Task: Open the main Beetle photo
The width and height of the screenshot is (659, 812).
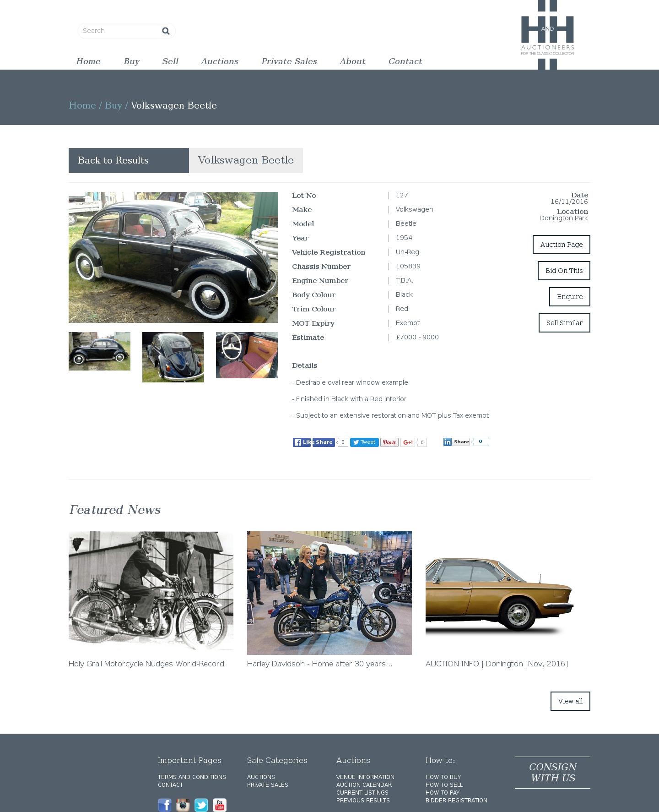Action: (173, 257)
